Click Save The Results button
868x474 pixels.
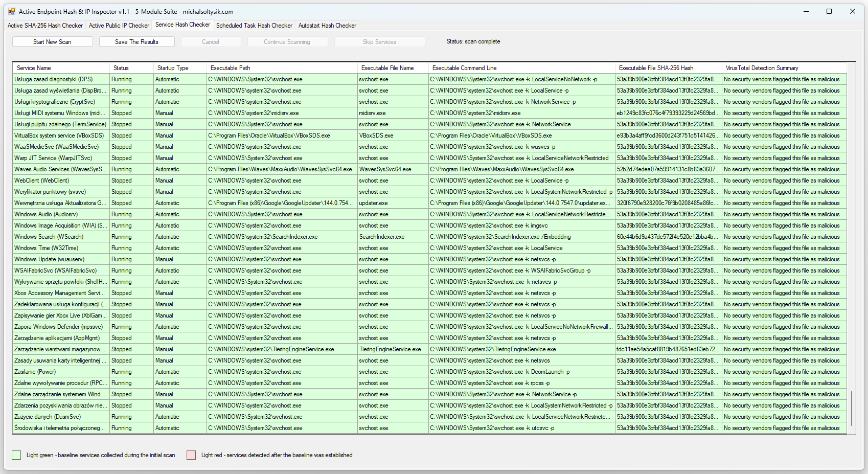click(x=136, y=42)
